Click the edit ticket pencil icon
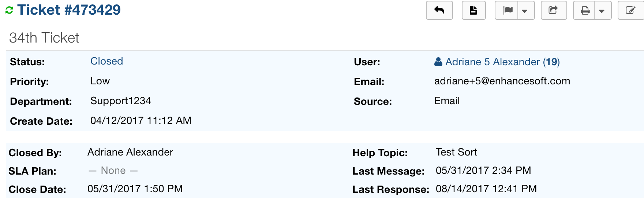This screenshot has height=201, width=644. click(x=630, y=10)
